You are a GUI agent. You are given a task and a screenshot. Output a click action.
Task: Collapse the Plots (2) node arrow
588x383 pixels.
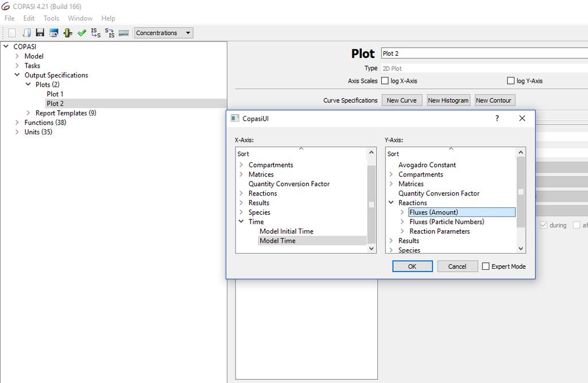[28, 84]
